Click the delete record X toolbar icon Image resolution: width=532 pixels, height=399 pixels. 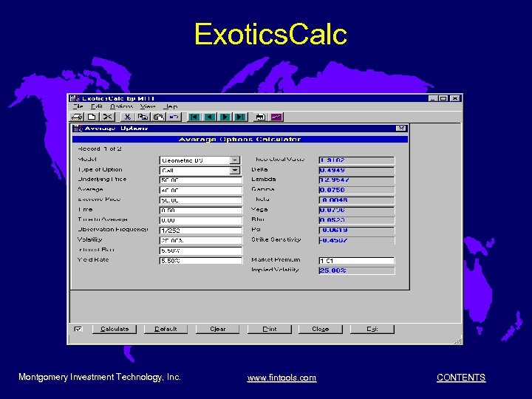108,117
